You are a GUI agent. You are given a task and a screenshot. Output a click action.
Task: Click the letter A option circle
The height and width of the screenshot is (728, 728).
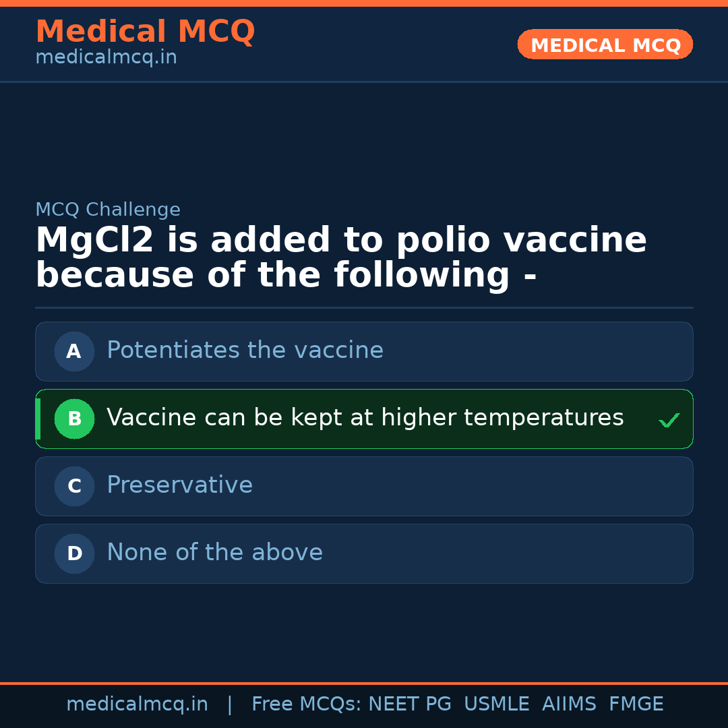74,351
